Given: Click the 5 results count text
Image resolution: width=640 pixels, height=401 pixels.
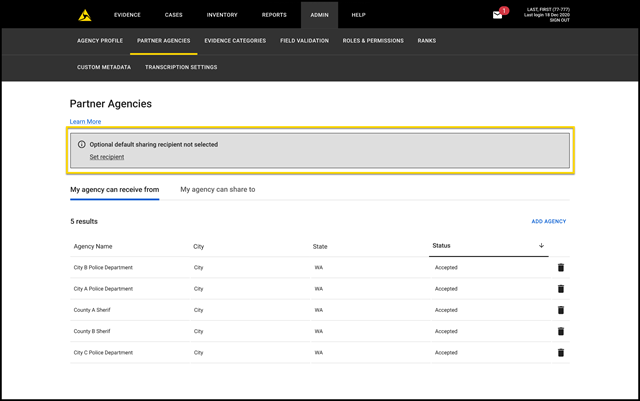Looking at the screenshot, I should (84, 221).
